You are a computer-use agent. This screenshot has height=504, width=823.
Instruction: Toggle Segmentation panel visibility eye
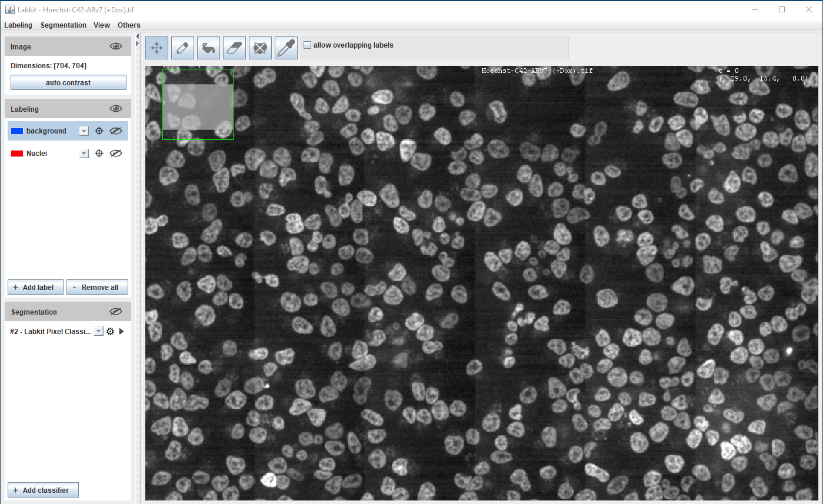pos(116,312)
